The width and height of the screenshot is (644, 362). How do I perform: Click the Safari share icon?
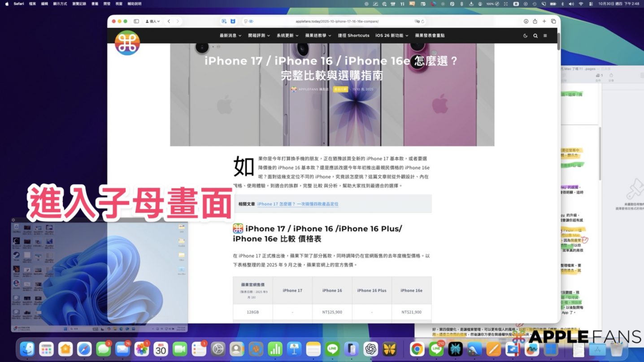pyautogui.click(x=535, y=21)
